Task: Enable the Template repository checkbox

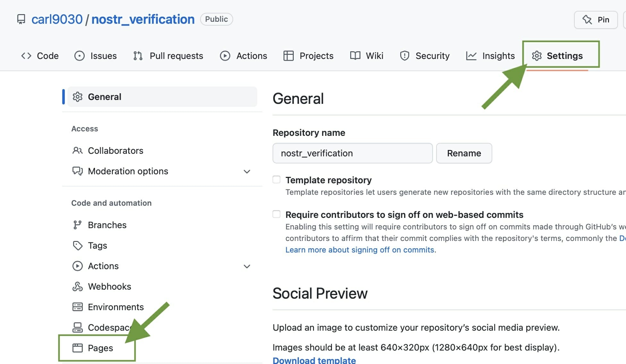Action: tap(276, 179)
